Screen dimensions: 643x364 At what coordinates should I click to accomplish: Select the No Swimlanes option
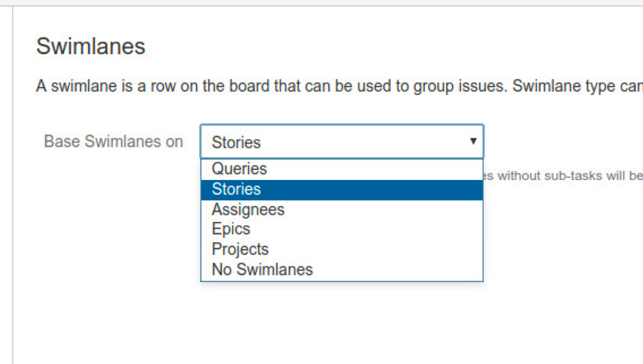point(342,270)
